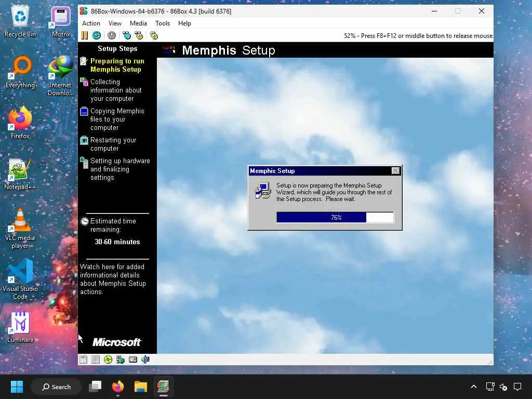This screenshot has height=399, width=532.
Task: Open File Explorer from the taskbar
Action: tap(140, 387)
